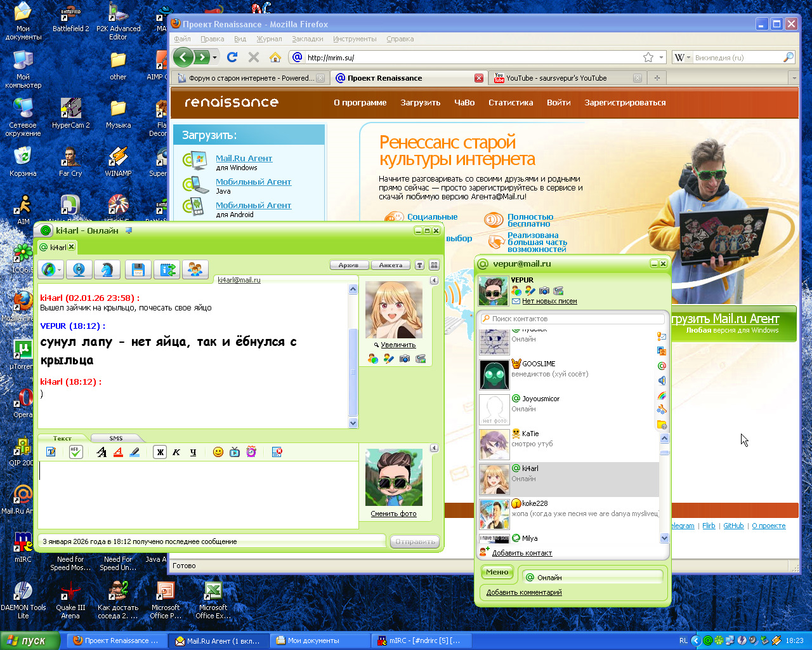Collapse ki4arl's avatar panel arrow

434,281
